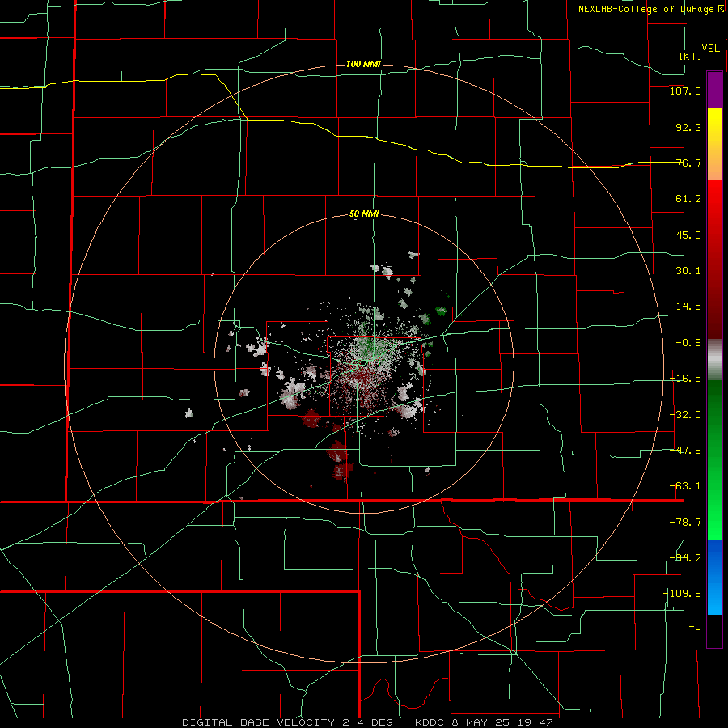Click the -63.1 velocity scale value
The height and width of the screenshot is (728, 728).
685,486
